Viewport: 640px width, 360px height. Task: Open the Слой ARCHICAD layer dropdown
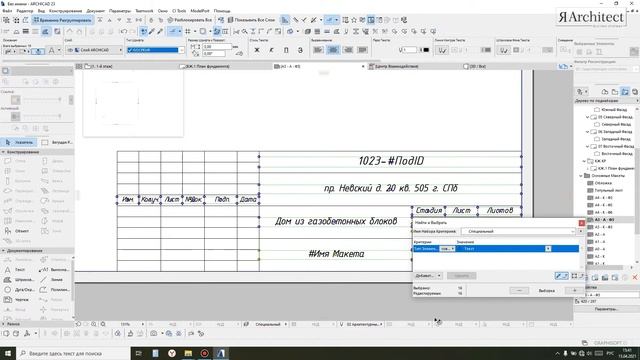(94, 50)
